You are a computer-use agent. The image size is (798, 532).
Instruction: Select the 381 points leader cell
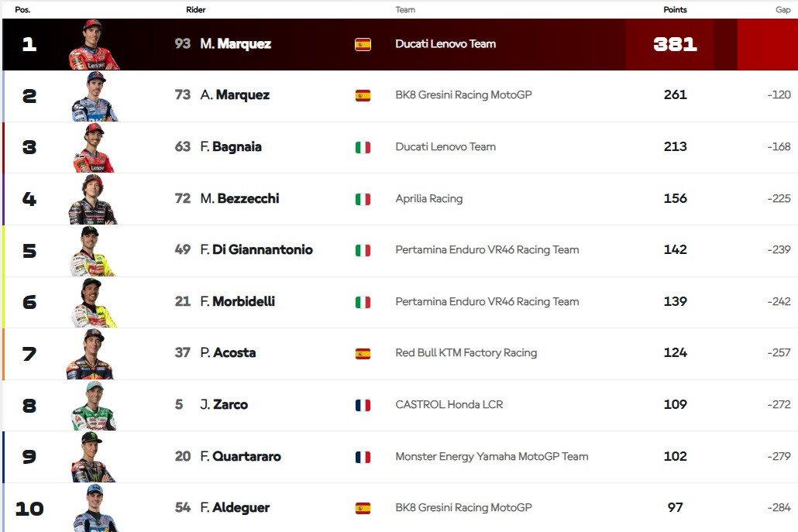(675, 44)
